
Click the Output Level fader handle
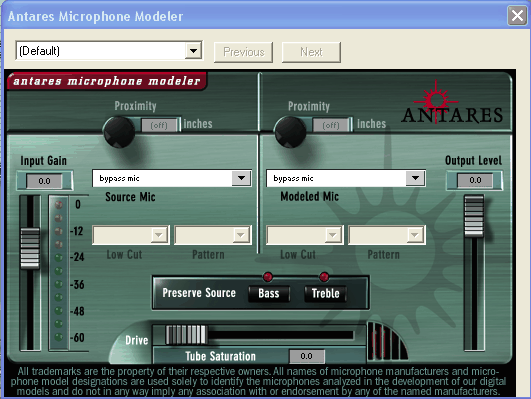474,215
